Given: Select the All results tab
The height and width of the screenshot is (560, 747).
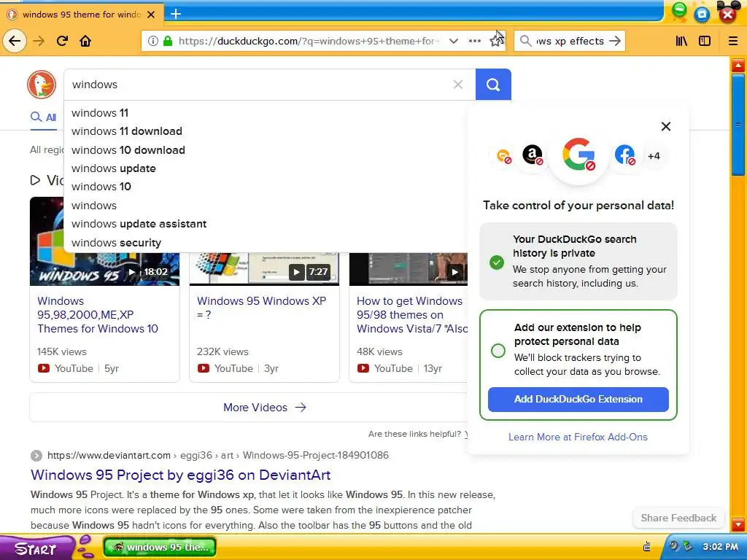Looking at the screenshot, I should click(x=43, y=117).
